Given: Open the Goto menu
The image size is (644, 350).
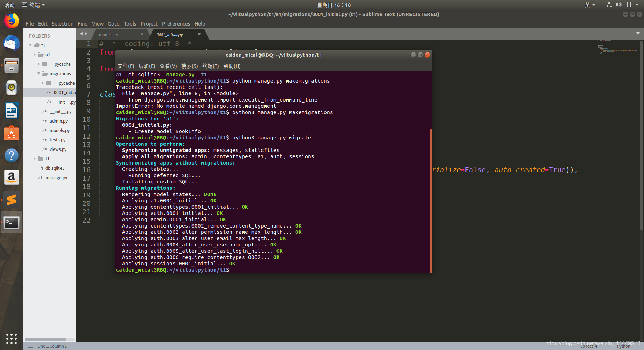Looking at the screenshot, I should (x=114, y=24).
